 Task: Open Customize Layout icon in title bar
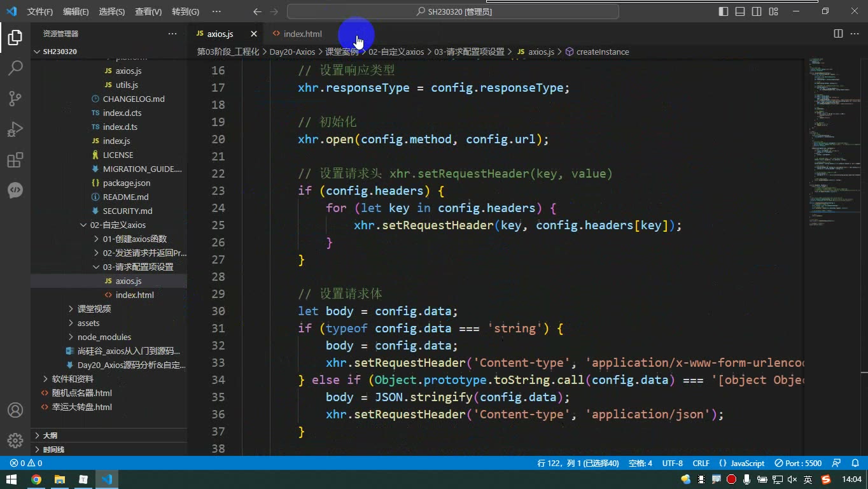click(x=773, y=11)
